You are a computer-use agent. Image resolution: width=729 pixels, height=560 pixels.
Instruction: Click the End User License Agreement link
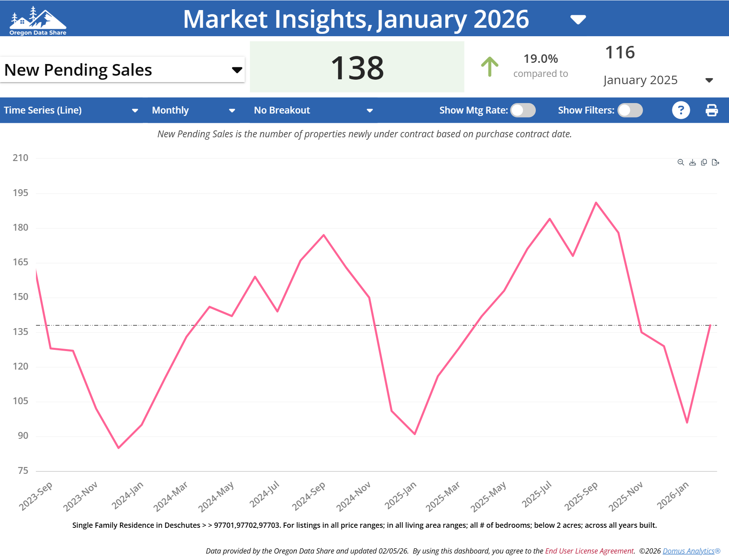(x=589, y=551)
